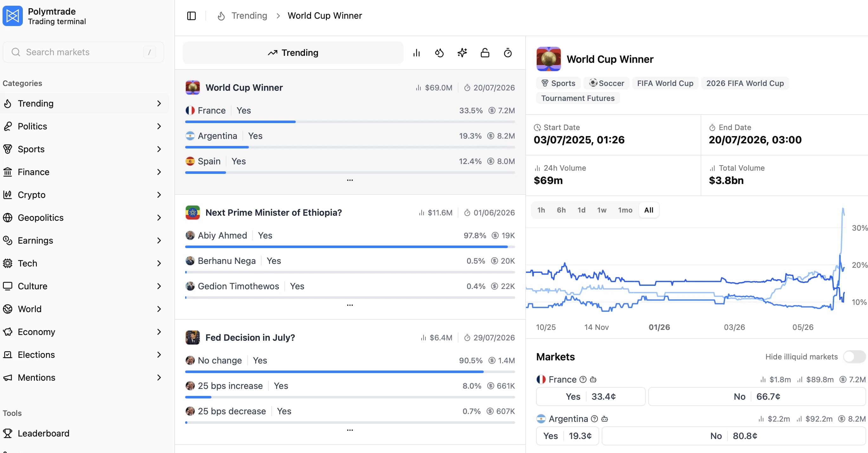Expand the World category chevron

point(159,309)
